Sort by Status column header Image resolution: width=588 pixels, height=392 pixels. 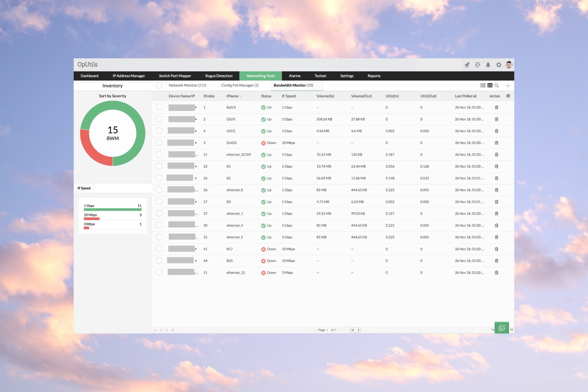click(x=266, y=96)
